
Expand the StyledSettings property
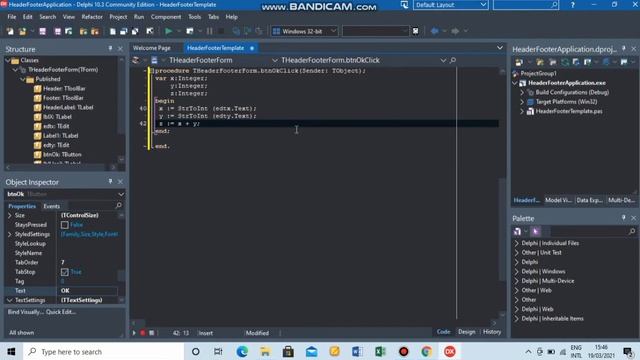9,234
